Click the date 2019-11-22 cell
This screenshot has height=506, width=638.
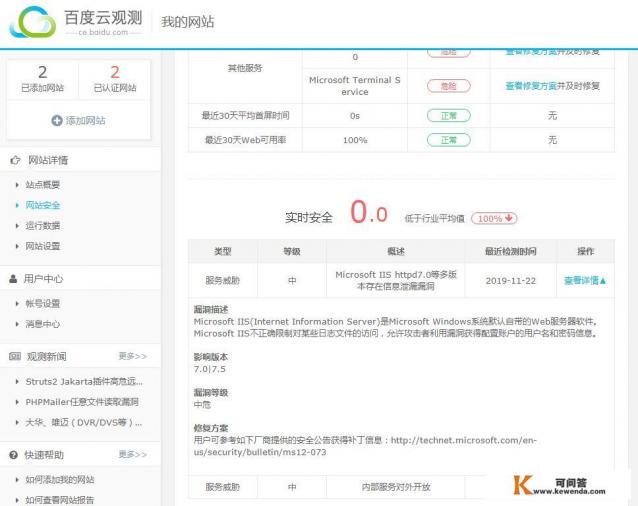pyautogui.click(x=511, y=281)
